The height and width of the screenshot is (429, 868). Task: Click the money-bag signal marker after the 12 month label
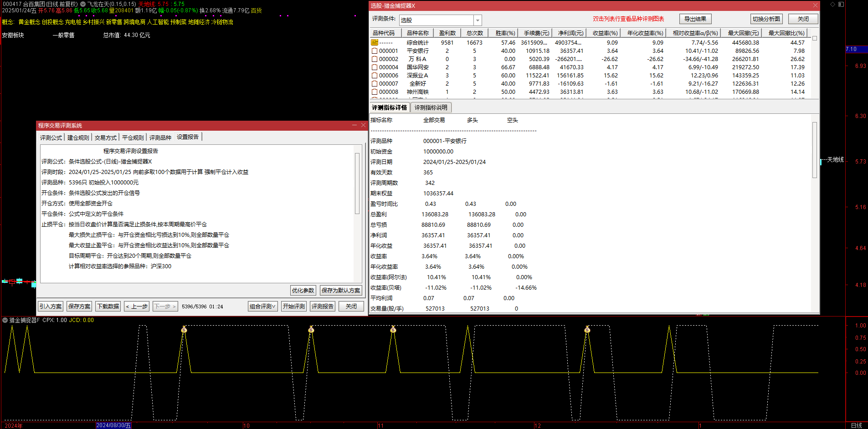pos(587,329)
